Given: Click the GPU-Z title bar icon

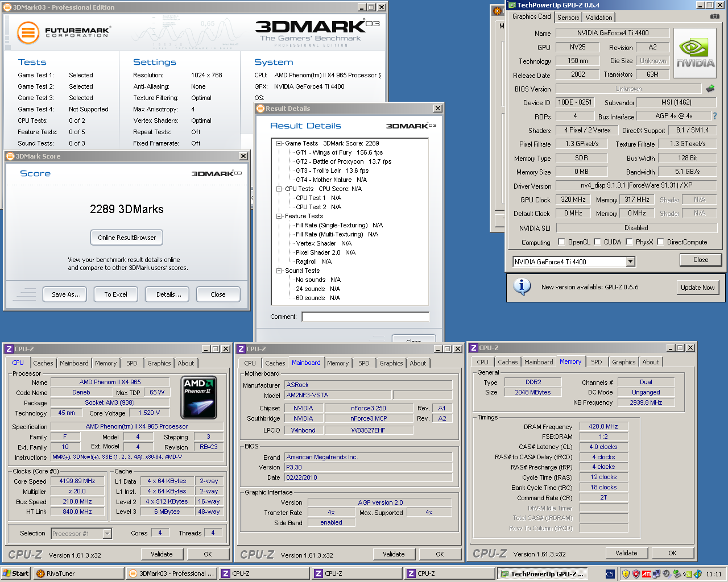Looking at the screenshot, I should [512, 5].
